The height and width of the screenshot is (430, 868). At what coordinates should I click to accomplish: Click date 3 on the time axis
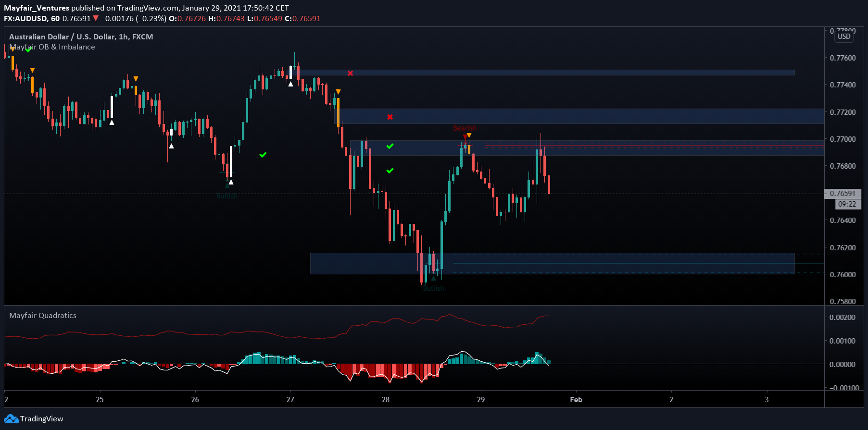[767, 400]
